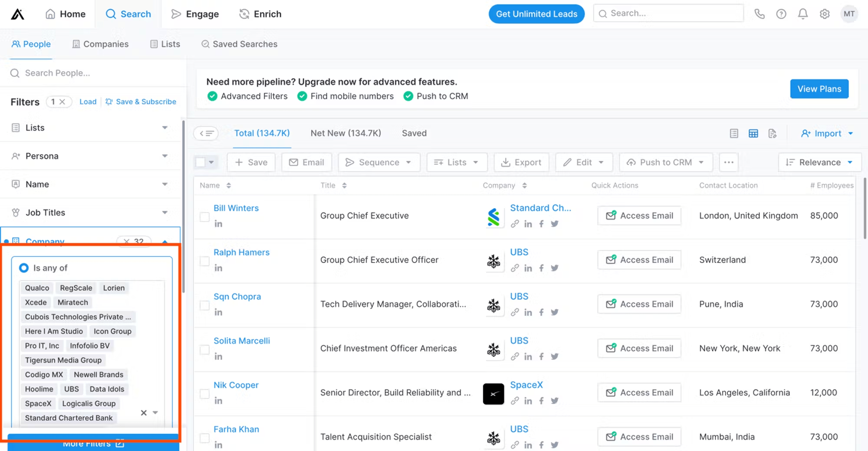The width and height of the screenshot is (868, 451).
Task: Switch to the Companies tab
Action: coord(100,44)
